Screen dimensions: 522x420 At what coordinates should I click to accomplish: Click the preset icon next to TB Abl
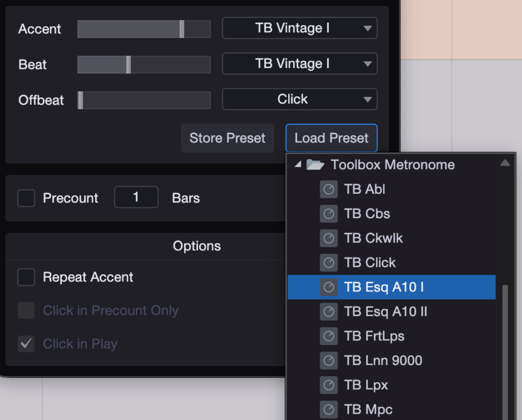click(x=328, y=189)
